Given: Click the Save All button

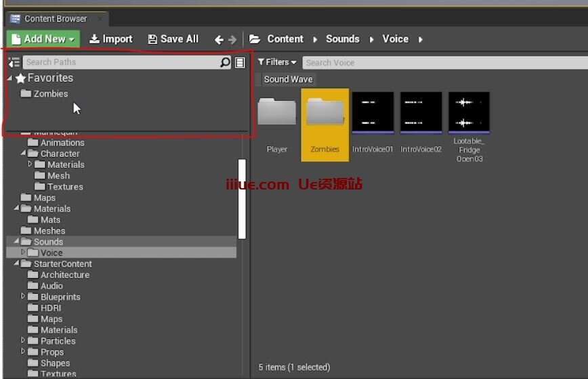Looking at the screenshot, I should tap(173, 39).
